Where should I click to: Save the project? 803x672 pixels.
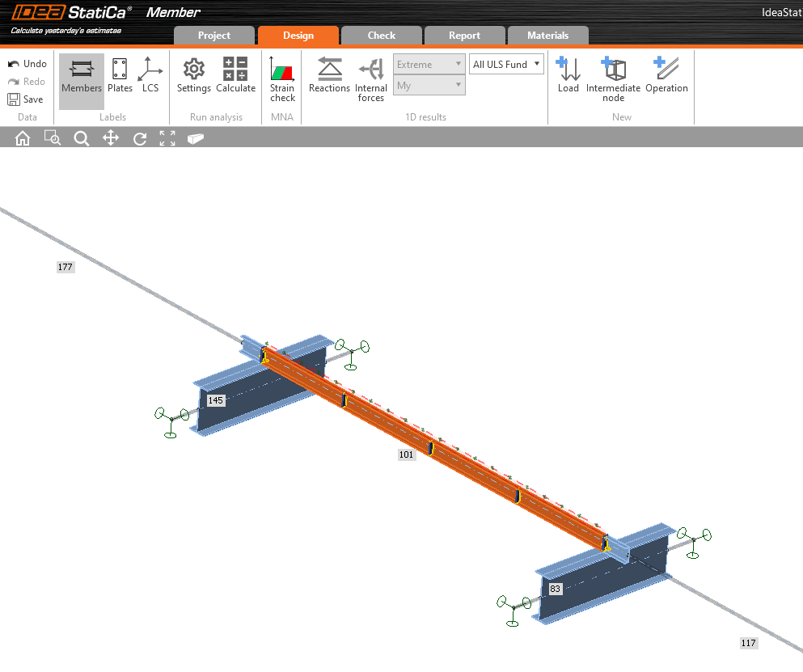27,99
